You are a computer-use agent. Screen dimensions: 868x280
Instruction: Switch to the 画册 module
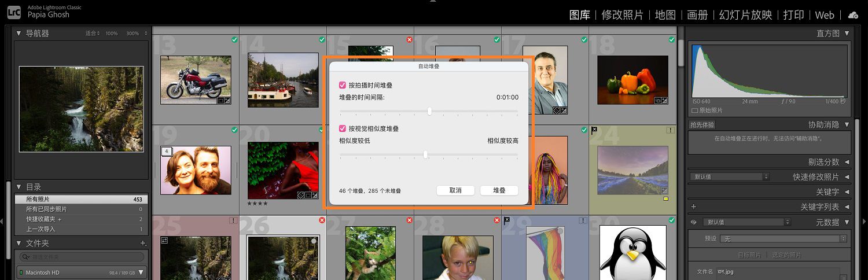pyautogui.click(x=697, y=15)
